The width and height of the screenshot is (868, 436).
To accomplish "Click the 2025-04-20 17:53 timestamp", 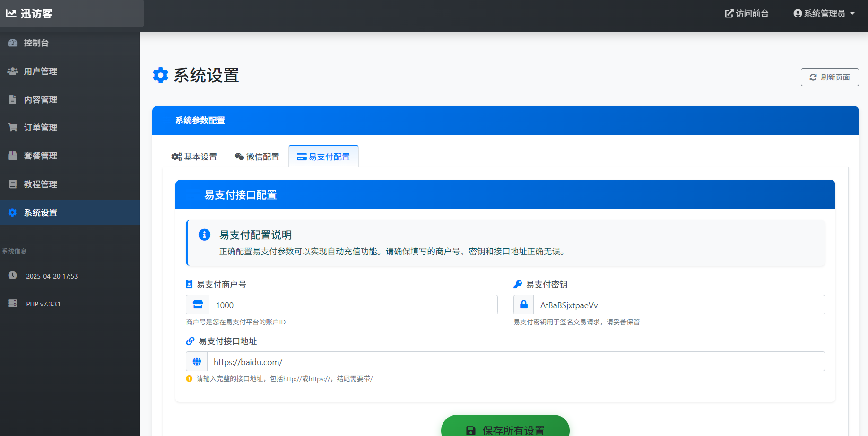I will point(52,276).
